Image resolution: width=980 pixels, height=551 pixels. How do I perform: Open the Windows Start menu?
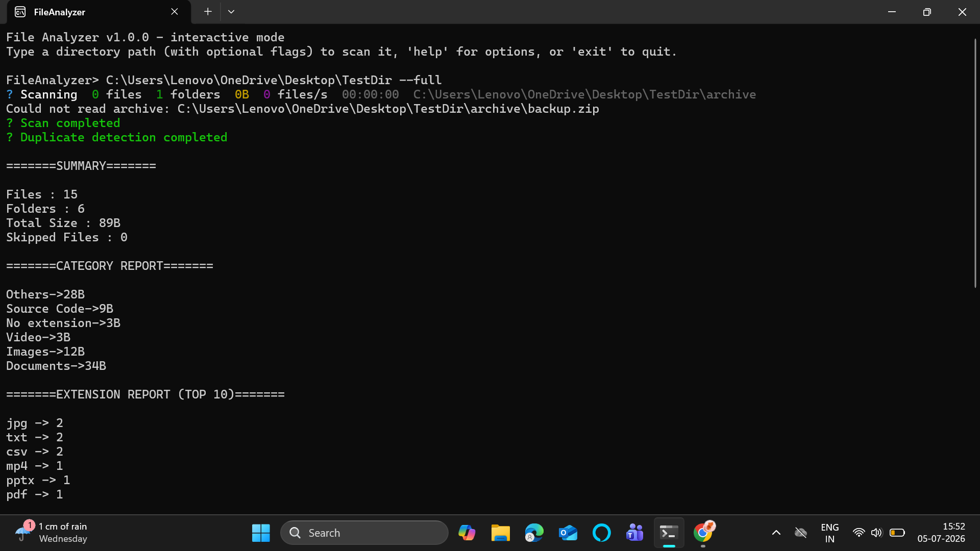pyautogui.click(x=261, y=533)
